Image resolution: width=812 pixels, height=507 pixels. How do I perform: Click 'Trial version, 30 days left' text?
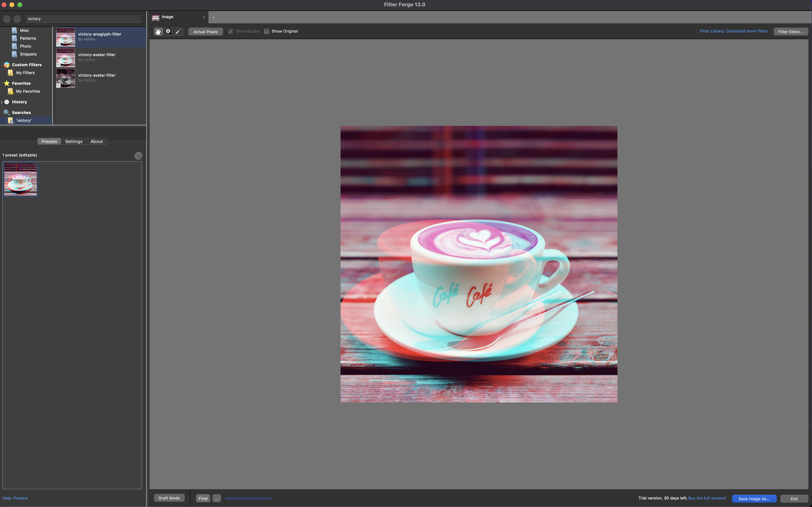point(663,498)
